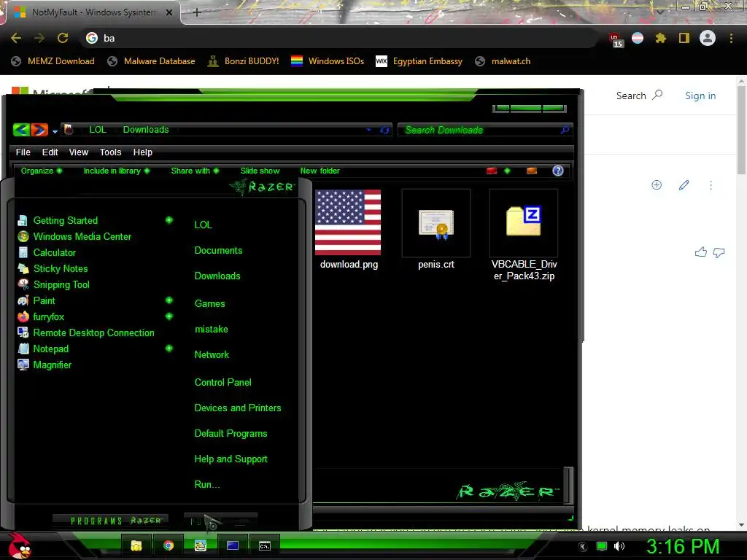Open Games from the Start menu
Viewport: 747px width, 560px height.
(209, 304)
